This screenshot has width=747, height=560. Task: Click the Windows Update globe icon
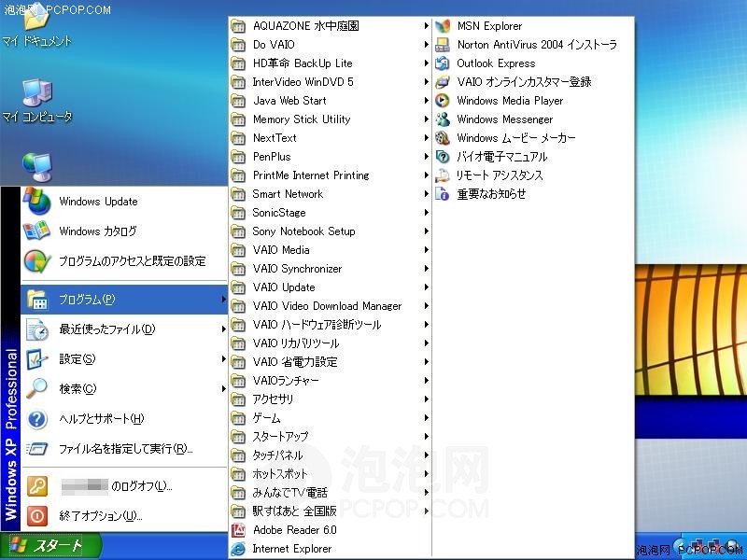coord(37,201)
